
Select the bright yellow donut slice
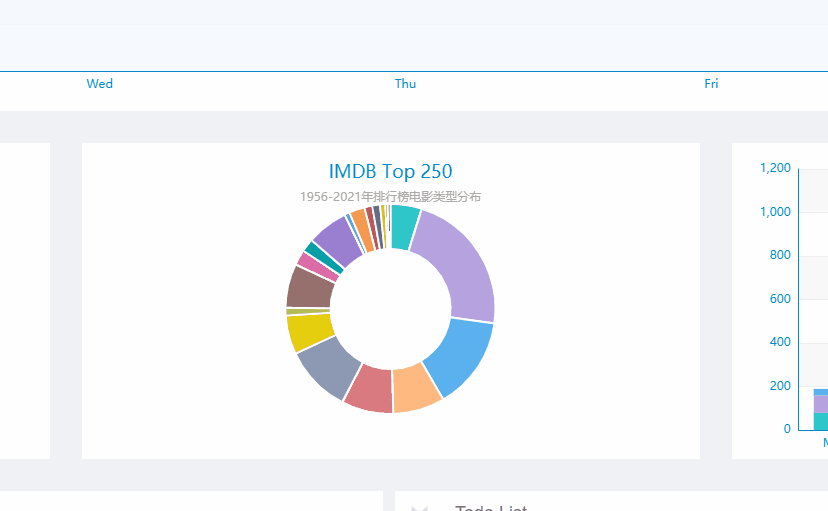(x=309, y=333)
